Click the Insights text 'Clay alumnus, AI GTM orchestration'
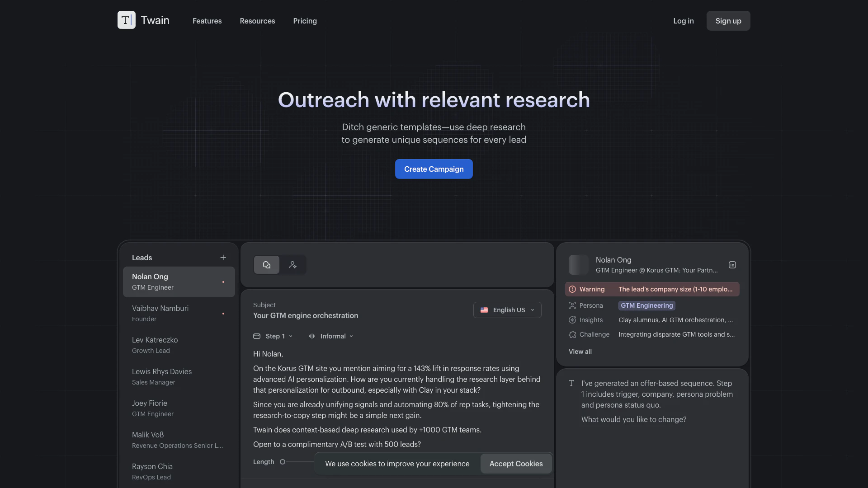 (x=676, y=320)
